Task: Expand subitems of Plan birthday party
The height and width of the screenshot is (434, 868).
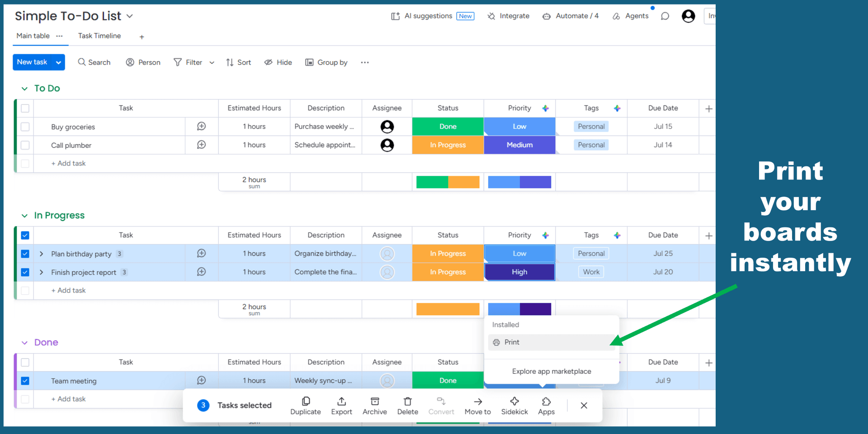Action: coord(41,254)
